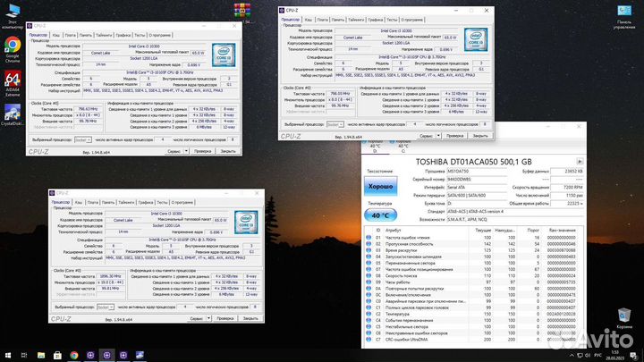Click the Хорошо health status button
644x362 pixels.
tap(380, 186)
